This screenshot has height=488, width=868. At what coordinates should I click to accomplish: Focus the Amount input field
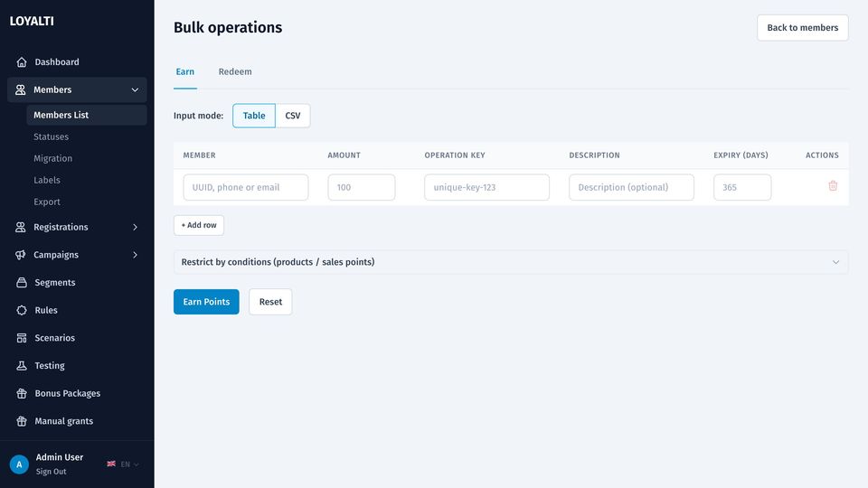pyautogui.click(x=362, y=187)
